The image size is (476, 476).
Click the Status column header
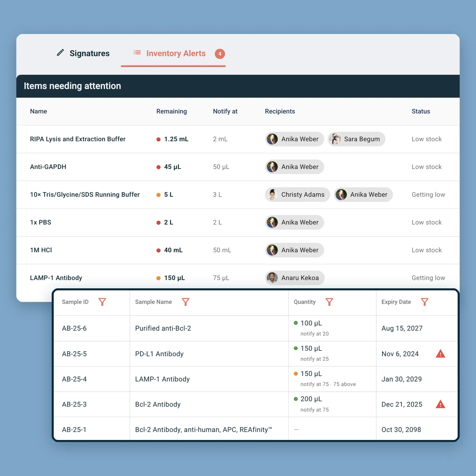421,111
